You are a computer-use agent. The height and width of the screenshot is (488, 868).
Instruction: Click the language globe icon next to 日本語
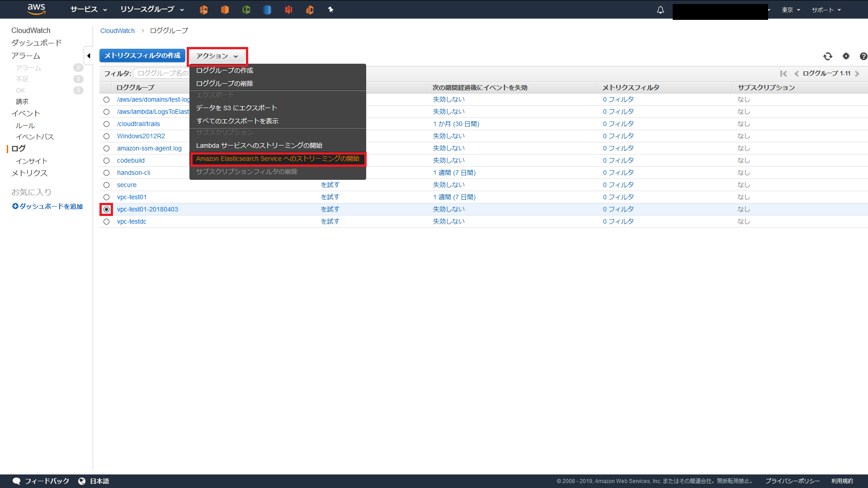(x=82, y=481)
